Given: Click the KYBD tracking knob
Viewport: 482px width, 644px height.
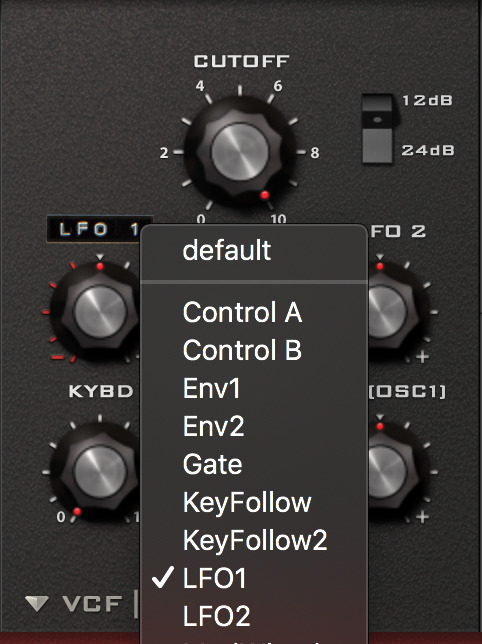Looking at the screenshot, I should click(x=100, y=472).
